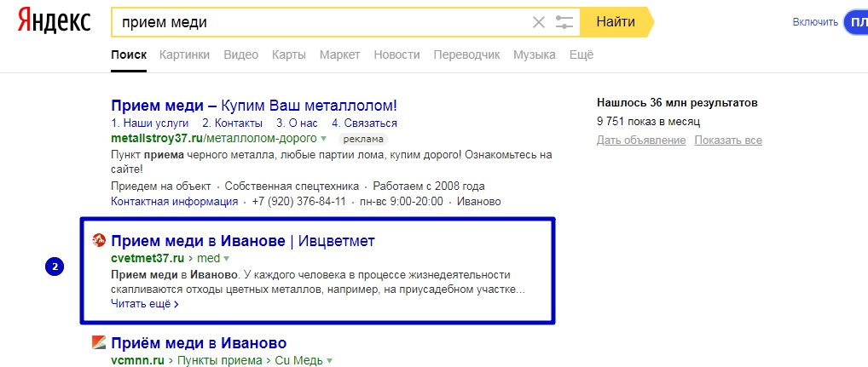Click the Собственная спецтехника text

[x=292, y=186]
